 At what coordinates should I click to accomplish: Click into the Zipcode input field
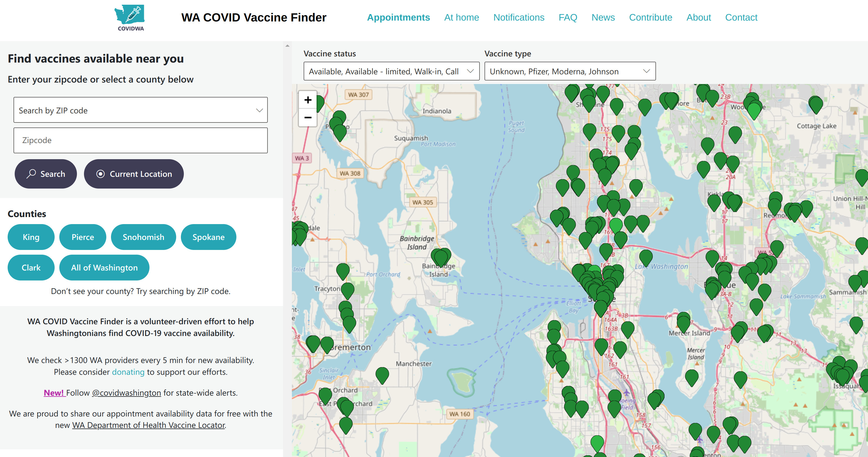point(141,140)
